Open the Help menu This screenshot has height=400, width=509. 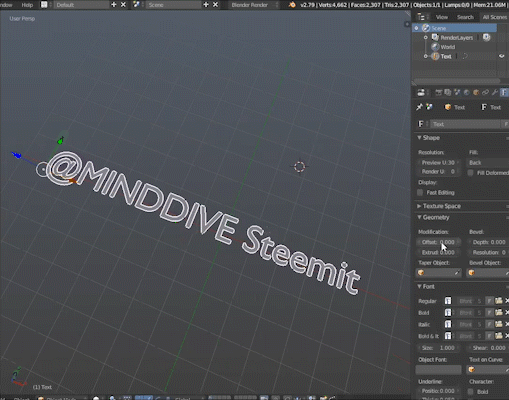coord(27,5)
